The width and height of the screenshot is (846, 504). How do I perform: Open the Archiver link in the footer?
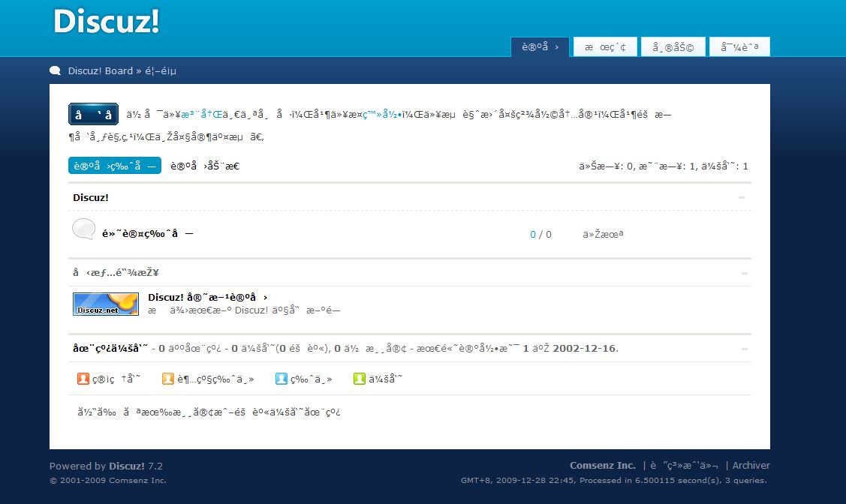[751, 465]
